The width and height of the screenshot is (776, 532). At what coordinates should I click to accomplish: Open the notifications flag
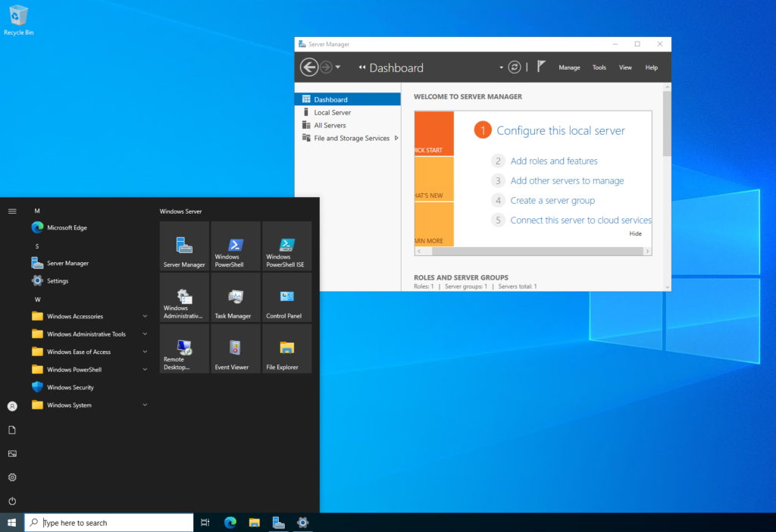[x=541, y=67]
